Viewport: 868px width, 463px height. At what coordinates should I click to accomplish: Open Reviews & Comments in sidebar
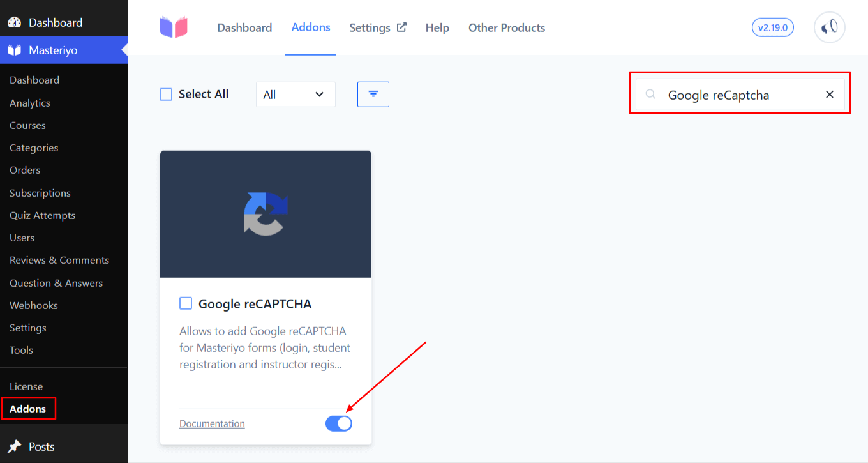[x=59, y=260]
